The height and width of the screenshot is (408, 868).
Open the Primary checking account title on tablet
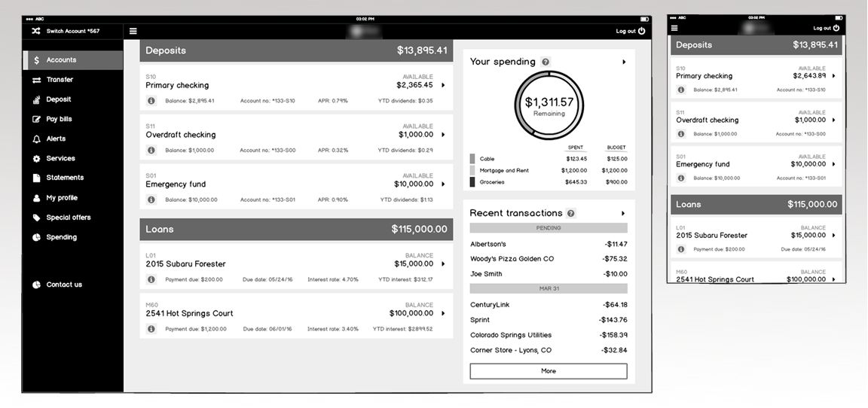tap(177, 85)
